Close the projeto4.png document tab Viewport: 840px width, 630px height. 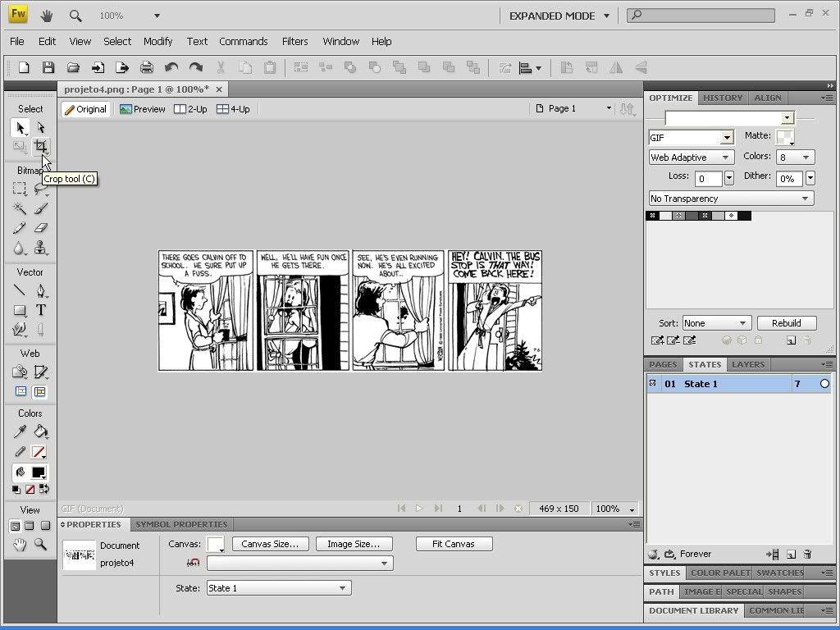click(218, 89)
